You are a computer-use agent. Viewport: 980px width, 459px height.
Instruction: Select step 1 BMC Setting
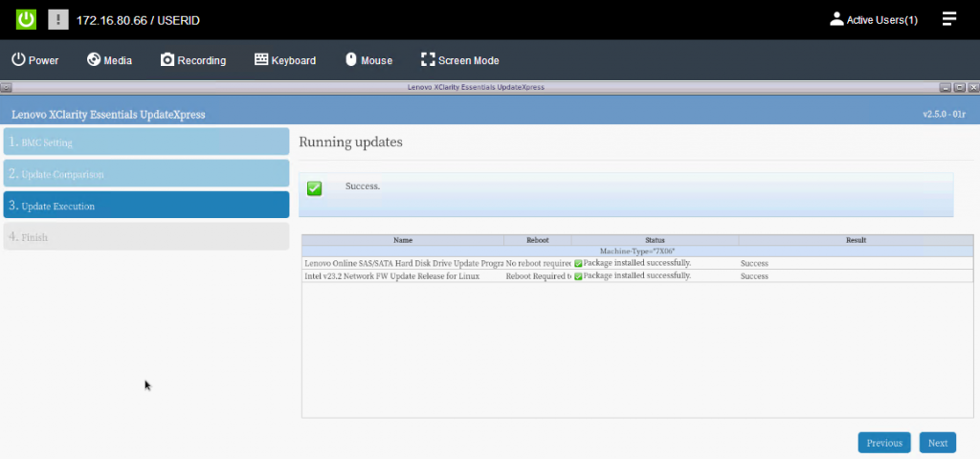point(146,142)
